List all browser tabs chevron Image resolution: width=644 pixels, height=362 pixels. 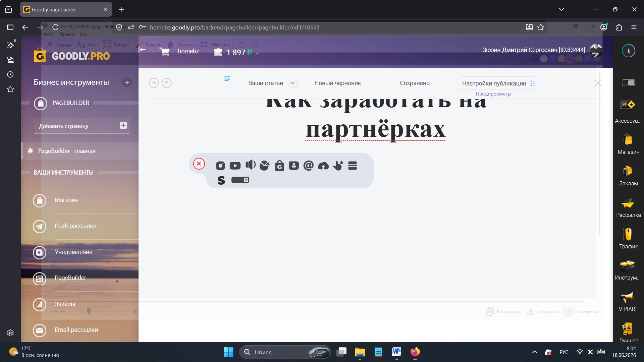tap(561, 9)
